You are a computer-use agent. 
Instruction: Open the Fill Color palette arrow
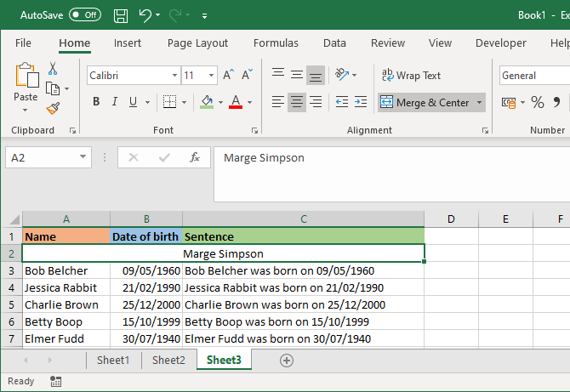220,102
